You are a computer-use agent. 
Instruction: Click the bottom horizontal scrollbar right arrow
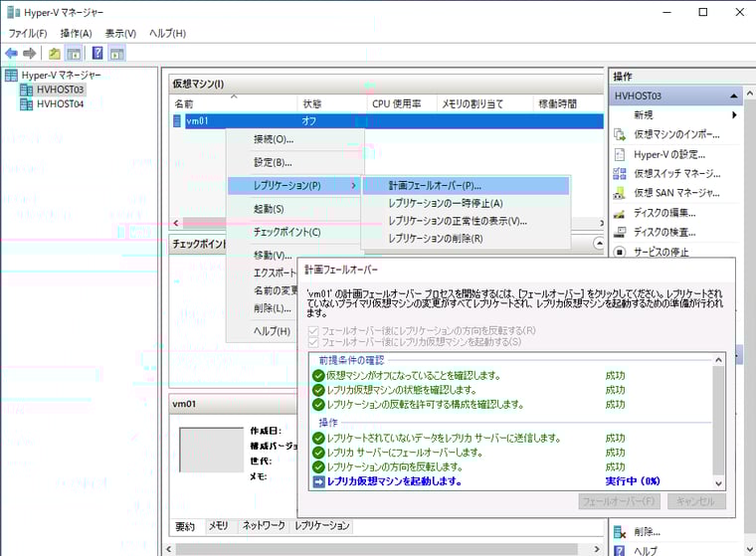[597, 549]
